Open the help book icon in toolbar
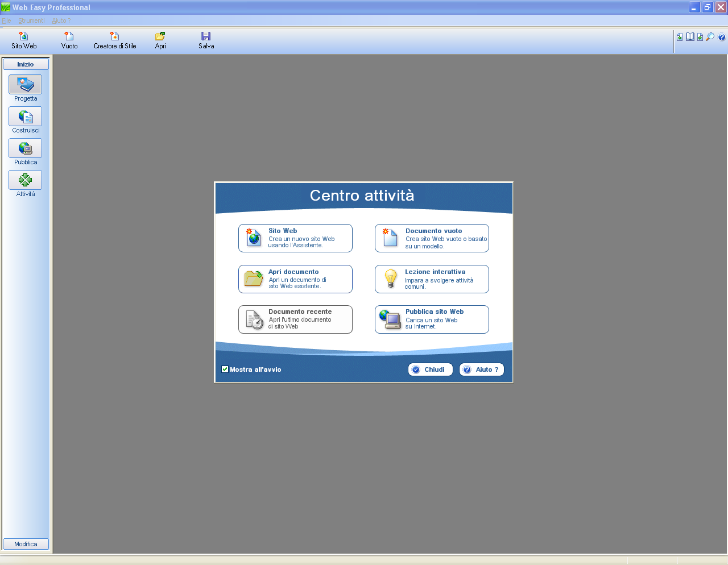The width and height of the screenshot is (728, 565). [x=690, y=37]
